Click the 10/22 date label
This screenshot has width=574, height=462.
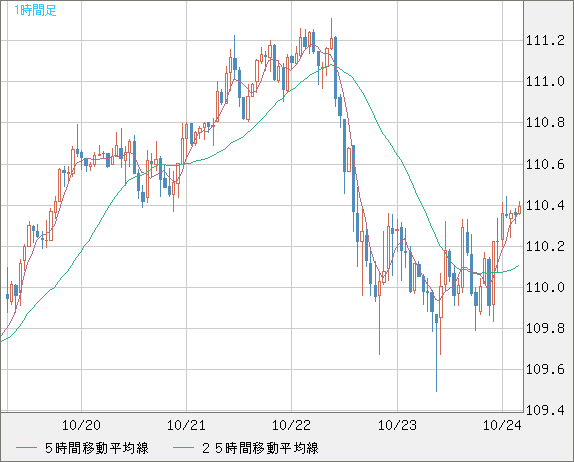pyautogui.click(x=291, y=425)
